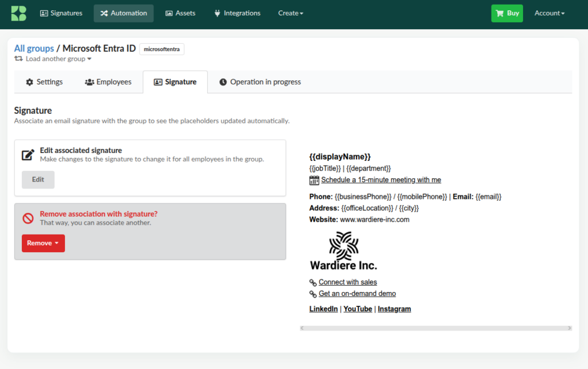Open the Integrations menu item
Screen dimensions: 588x369
[237, 13]
